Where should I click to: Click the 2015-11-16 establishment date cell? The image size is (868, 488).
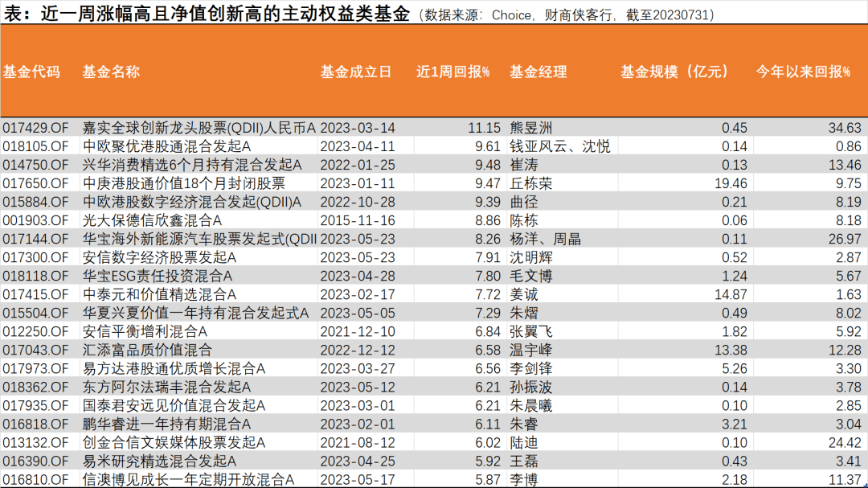point(358,220)
